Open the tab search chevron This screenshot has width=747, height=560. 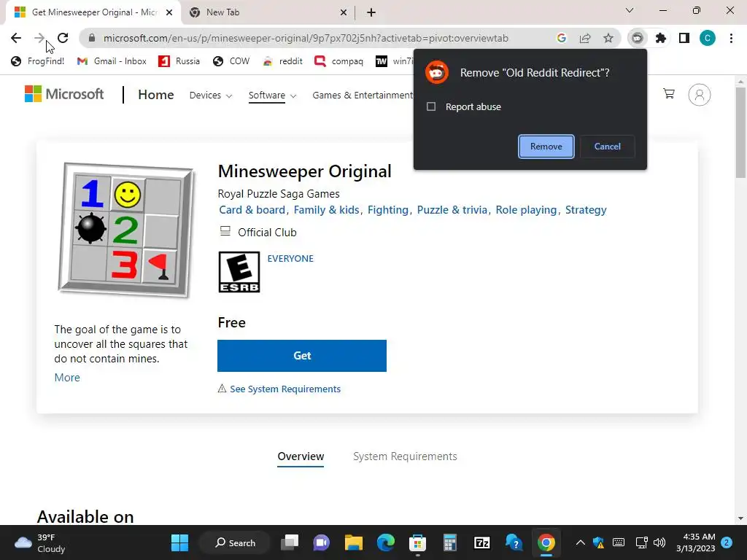click(x=630, y=10)
